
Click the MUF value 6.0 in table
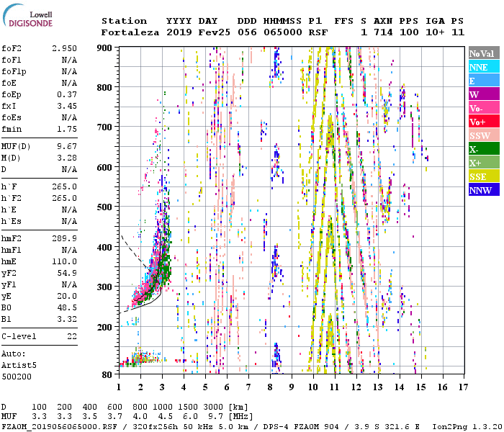click(x=190, y=417)
